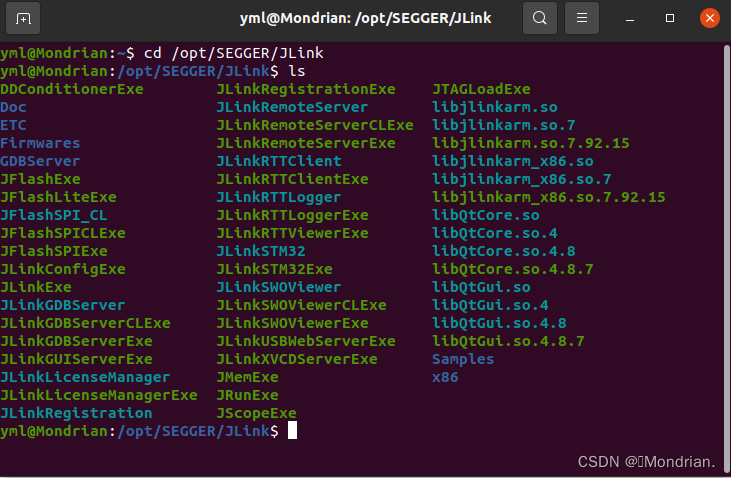
Task: Close the terminal window
Action: click(710, 18)
